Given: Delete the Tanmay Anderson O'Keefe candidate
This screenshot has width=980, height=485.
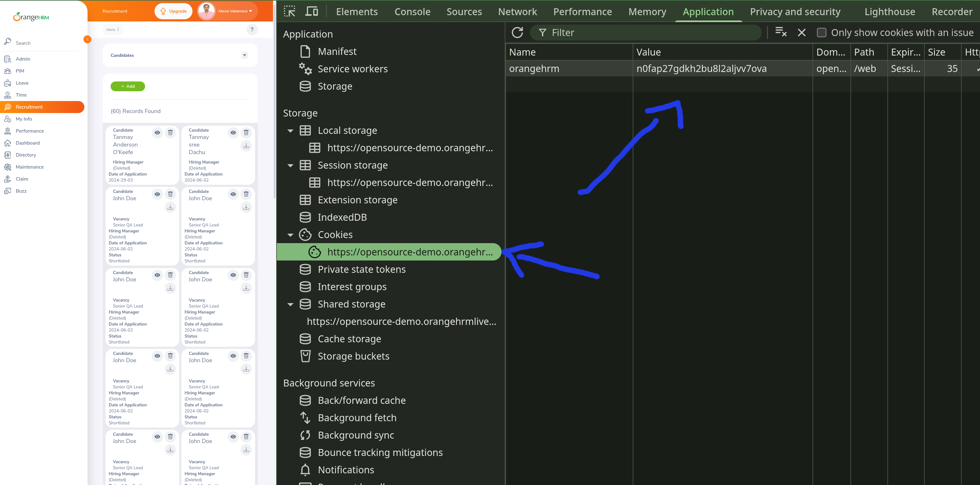Looking at the screenshot, I should 170,133.
